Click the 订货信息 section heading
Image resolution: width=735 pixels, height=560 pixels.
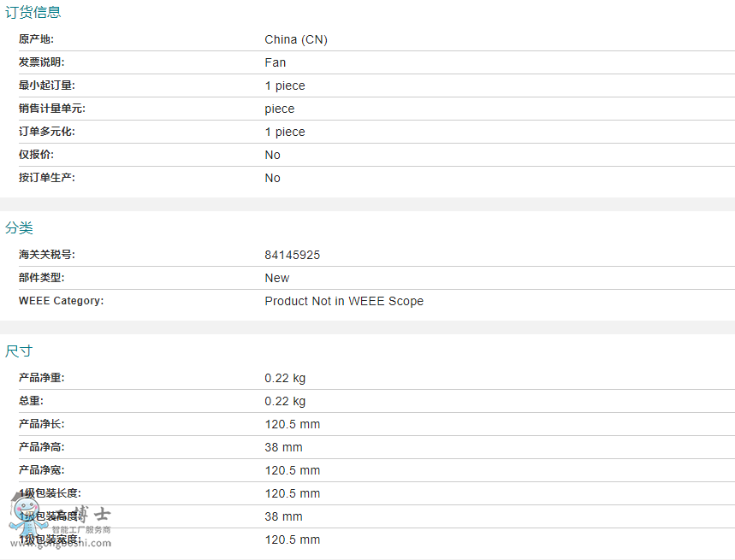pyautogui.click(x=33, y=12)
